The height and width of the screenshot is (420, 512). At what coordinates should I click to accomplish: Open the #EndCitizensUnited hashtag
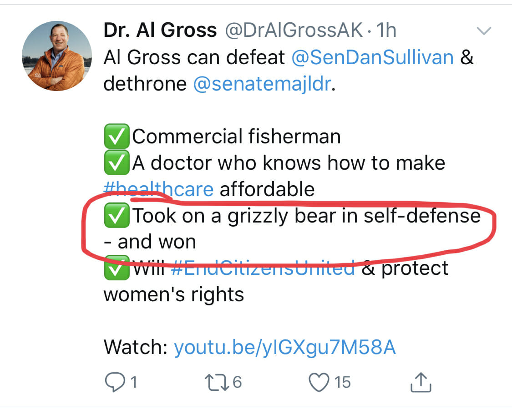pos(263,268)
